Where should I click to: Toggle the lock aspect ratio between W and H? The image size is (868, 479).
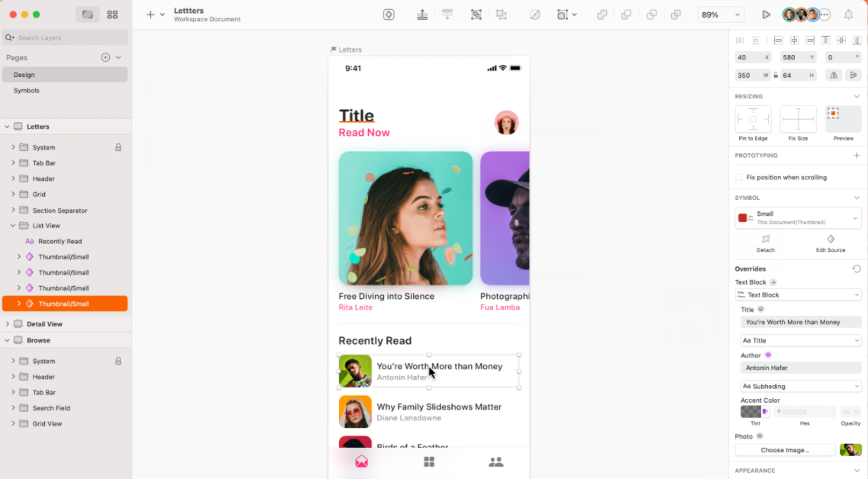(776, 75)
